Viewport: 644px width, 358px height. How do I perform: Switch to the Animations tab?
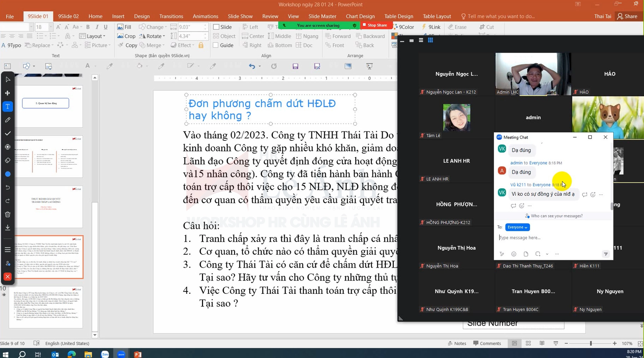[x=205, y=16]
